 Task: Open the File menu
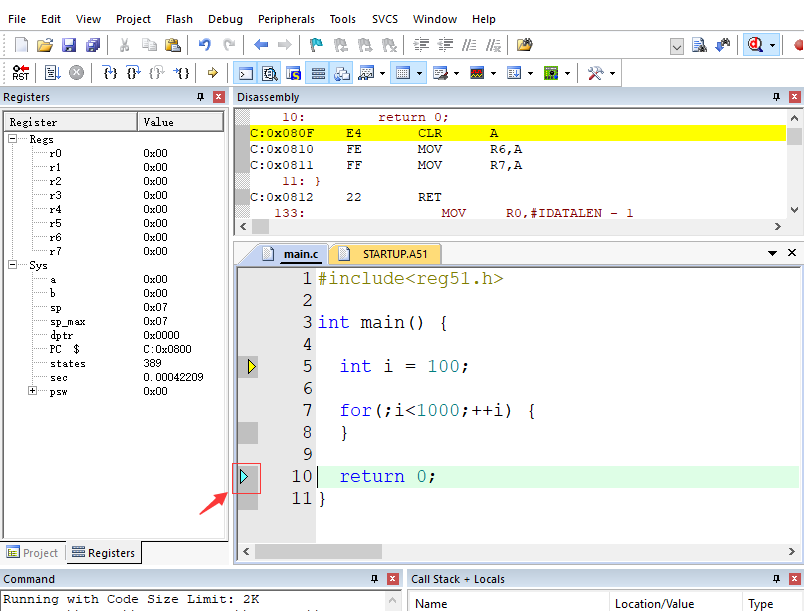coord(17,19)
